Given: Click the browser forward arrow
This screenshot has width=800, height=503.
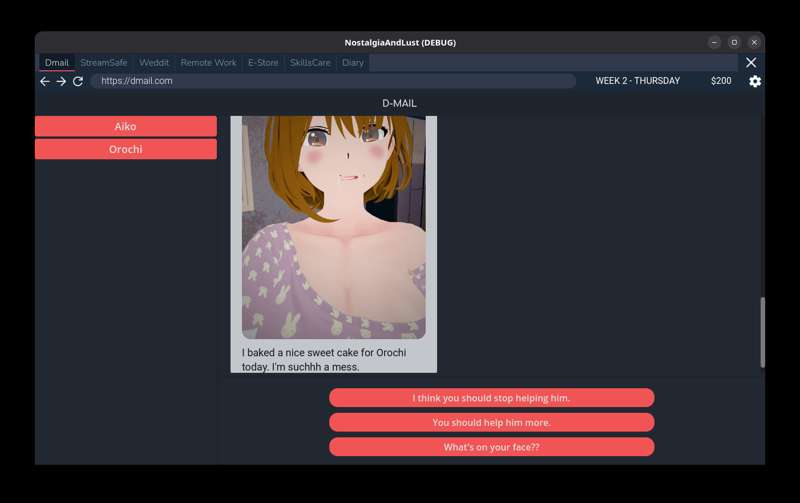Looking at the screenshot, I should tap(61, 81).
